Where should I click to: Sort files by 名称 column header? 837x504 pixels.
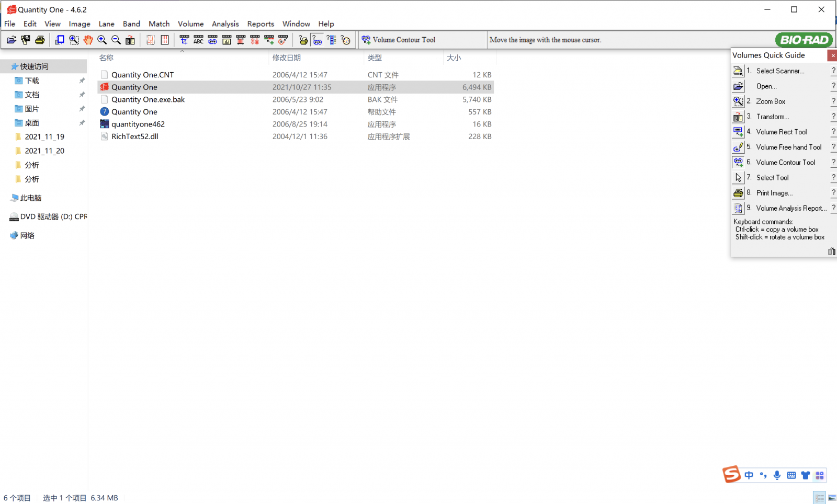(106, 58)
